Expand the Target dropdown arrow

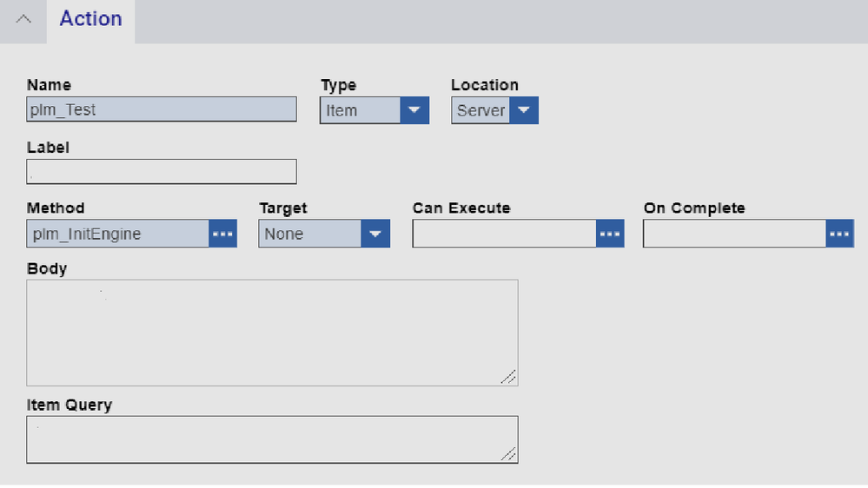click(x=375, y=234)
